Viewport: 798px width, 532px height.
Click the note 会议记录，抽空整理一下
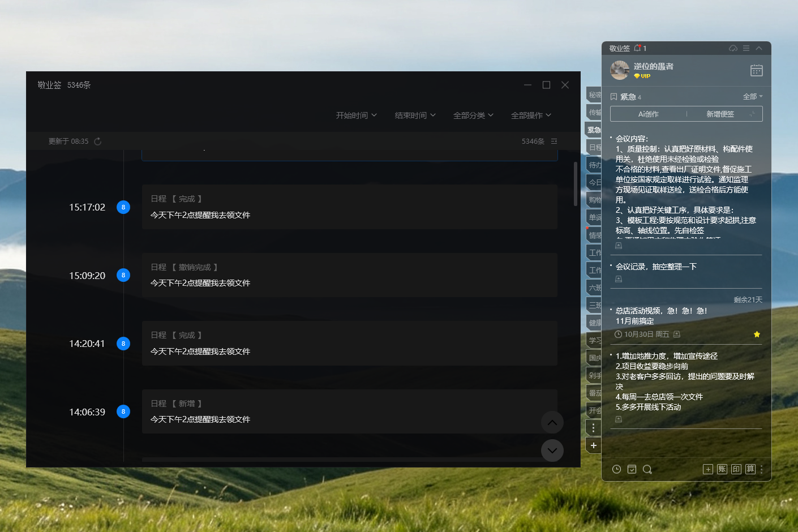[656, 267]
